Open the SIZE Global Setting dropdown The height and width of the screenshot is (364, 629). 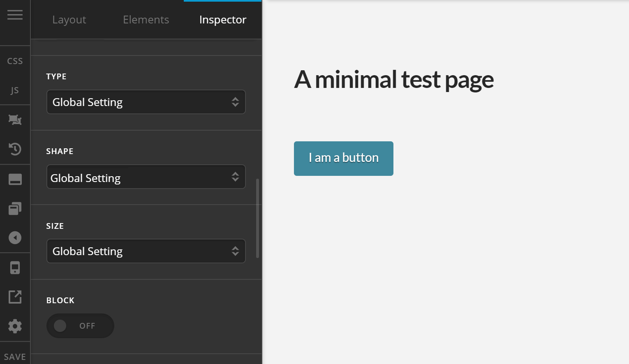pos(146,251)
